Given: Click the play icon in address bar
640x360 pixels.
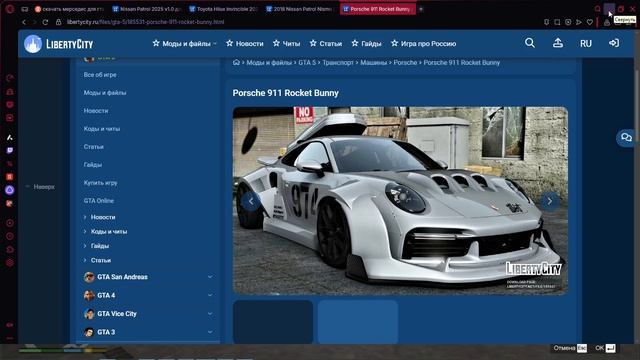Looking at the screenshot, I should [578, 22].
